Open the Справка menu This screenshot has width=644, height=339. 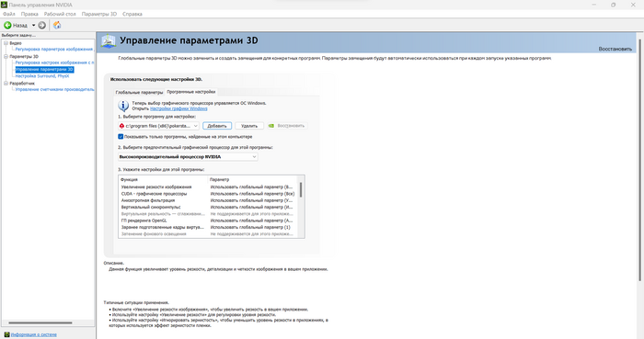[x=132, y=14]
